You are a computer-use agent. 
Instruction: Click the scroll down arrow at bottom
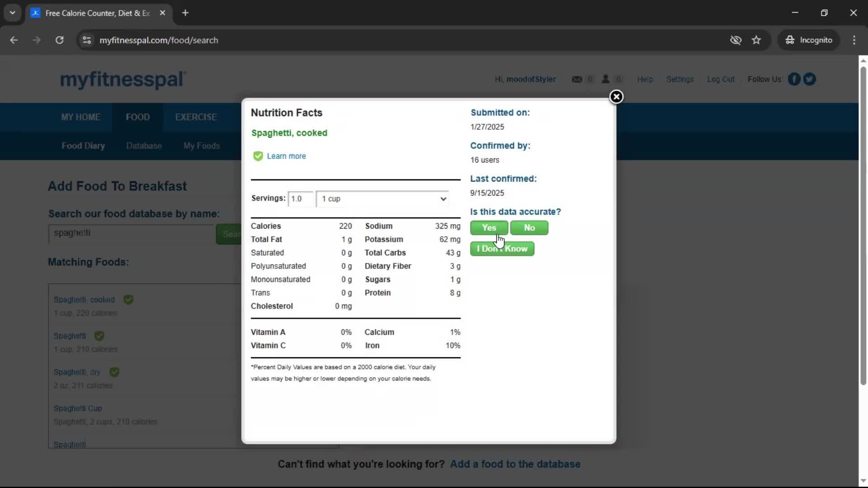coord(863,480)
